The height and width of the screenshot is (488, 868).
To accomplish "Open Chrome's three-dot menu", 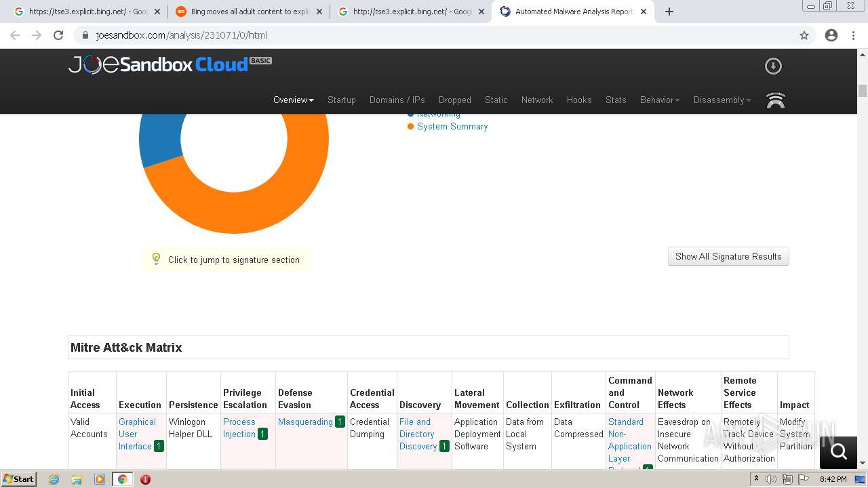I will 853,35.
